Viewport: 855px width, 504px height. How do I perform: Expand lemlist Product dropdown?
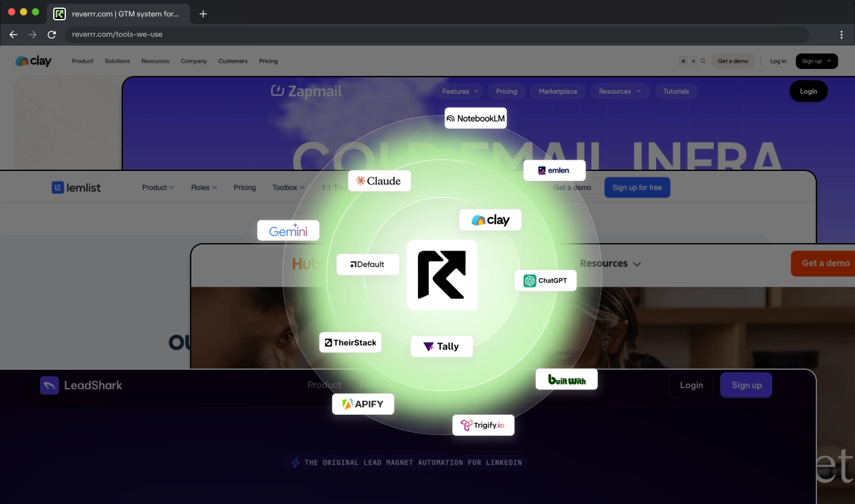(158, 187)
